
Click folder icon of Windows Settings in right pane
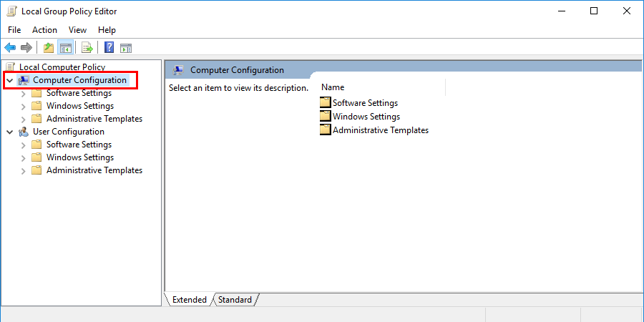(326, 116)
